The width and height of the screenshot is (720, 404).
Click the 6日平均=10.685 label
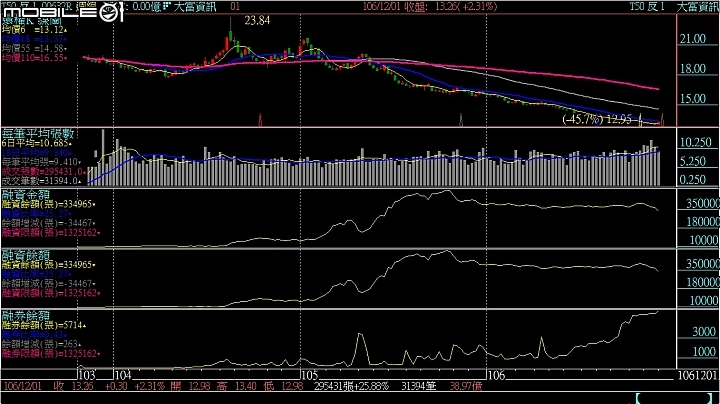click(36, 144)
